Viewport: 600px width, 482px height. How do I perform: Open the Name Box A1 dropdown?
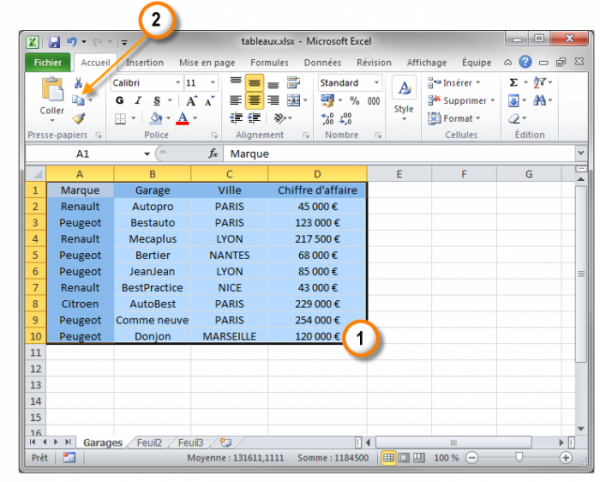point(147,154)
